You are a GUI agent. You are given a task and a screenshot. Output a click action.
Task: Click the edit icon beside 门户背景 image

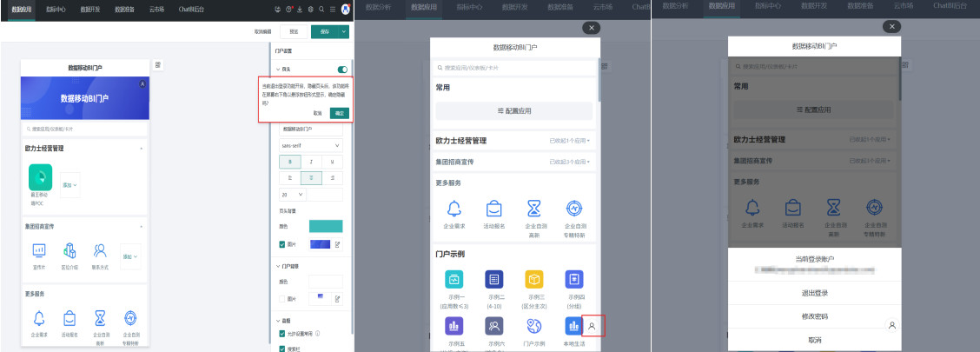(x=338, y=299)
